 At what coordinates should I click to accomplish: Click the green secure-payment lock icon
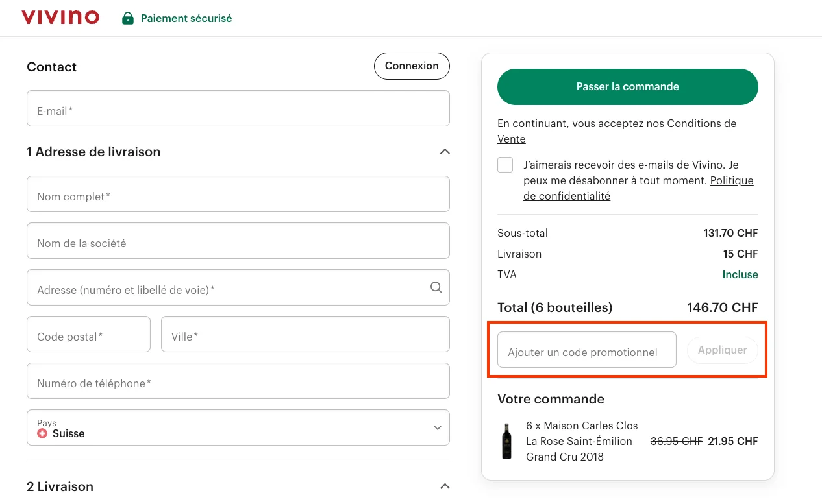(x=128, y=18)
